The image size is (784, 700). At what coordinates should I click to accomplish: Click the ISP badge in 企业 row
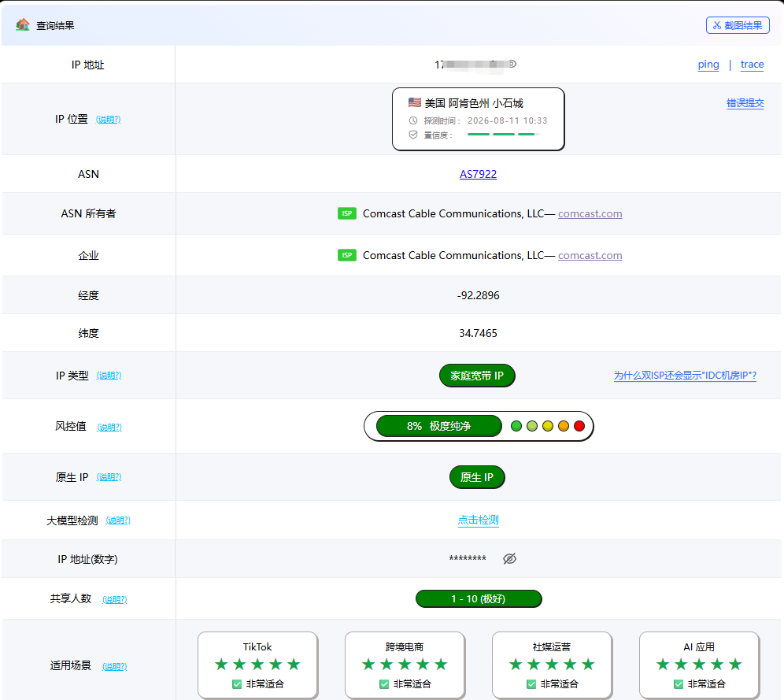click(x=347, y=255)
